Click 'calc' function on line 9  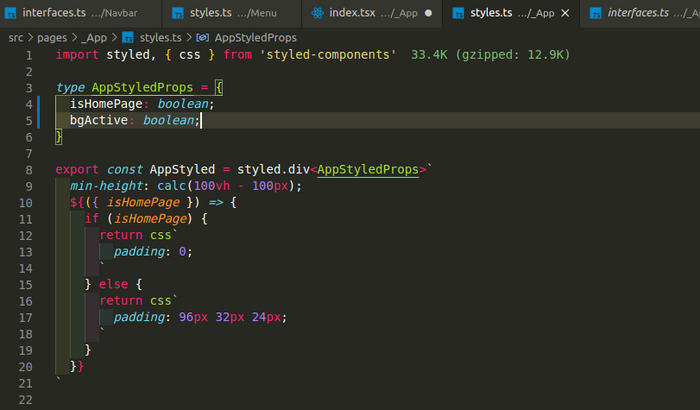coord(171,186)
